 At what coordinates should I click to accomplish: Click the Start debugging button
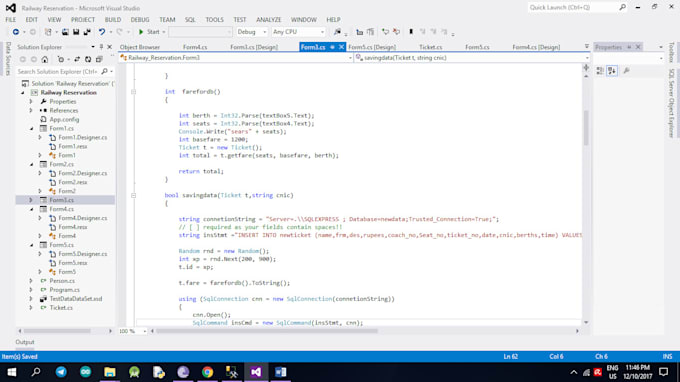click(150, 32)
